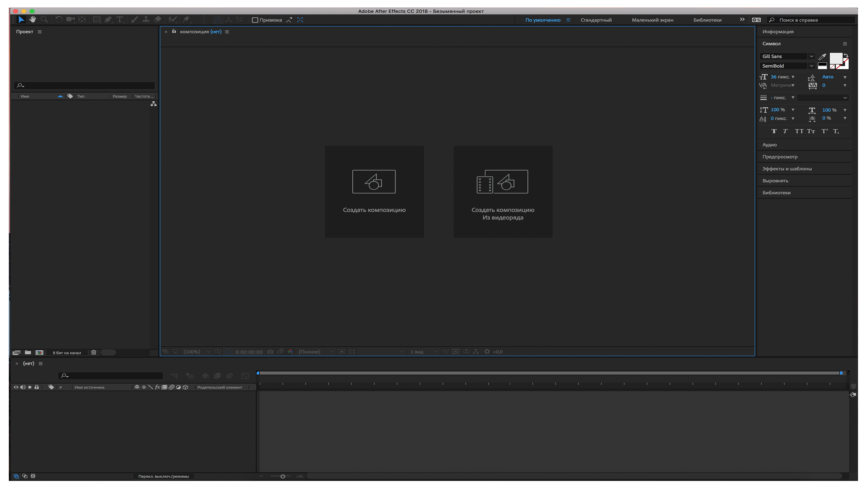Switch to Стандартный workspace
The width and height of the screenshot is (868, 493).
coord(596,20)
